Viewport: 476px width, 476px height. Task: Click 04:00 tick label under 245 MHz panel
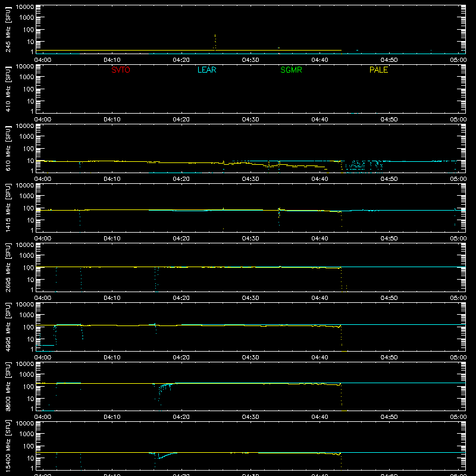point(42,60)
